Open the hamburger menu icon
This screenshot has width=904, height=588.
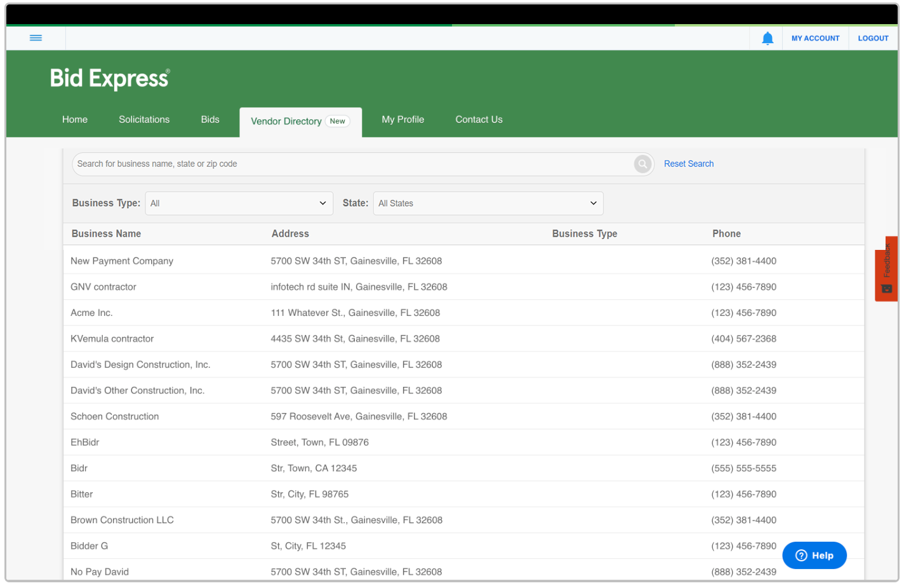coord(36,38)
